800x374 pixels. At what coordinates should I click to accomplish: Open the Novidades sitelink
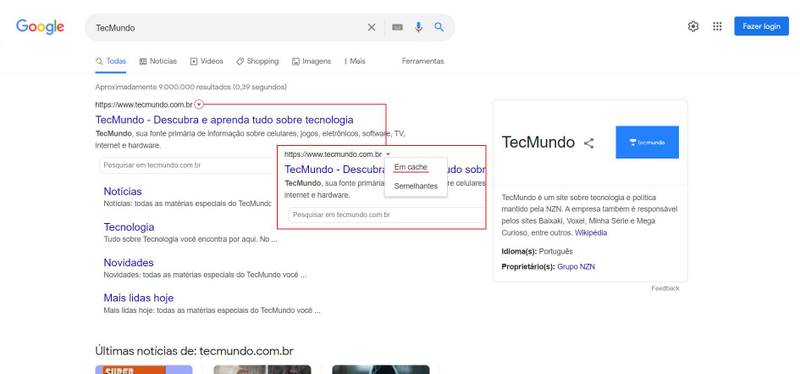129,263
